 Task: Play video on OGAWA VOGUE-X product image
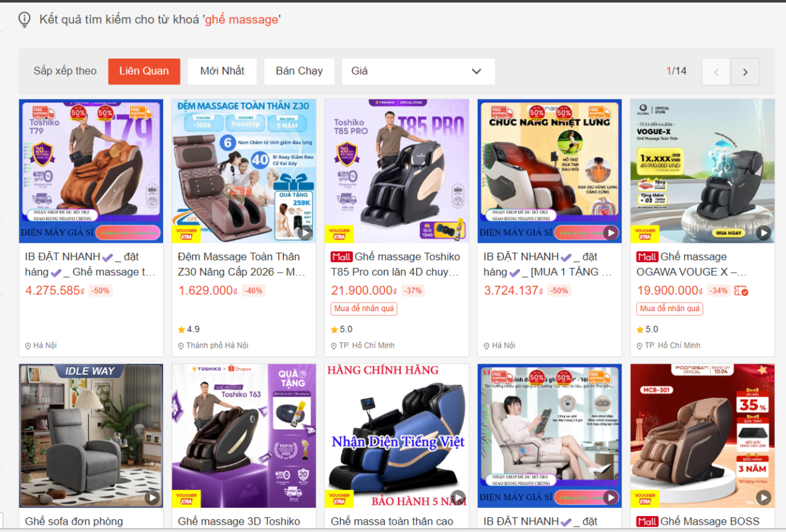[763, 233]
